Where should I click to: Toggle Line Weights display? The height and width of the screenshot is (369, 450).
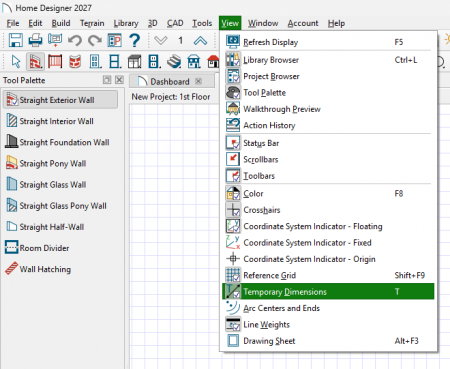pyautogui.click(x=328, y=324)
